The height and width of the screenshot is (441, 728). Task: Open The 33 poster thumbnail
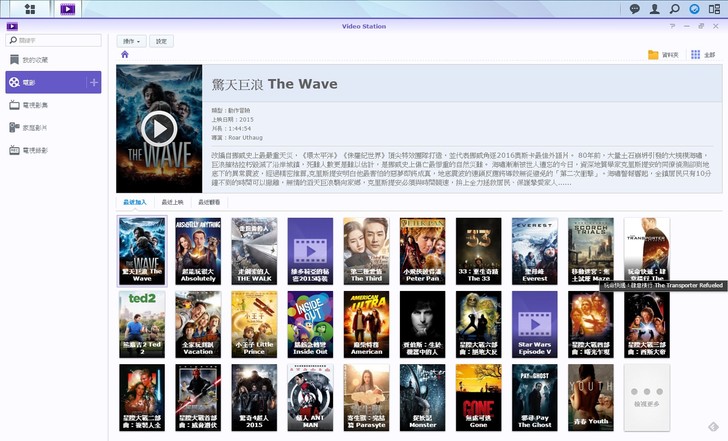pos(479,251)
